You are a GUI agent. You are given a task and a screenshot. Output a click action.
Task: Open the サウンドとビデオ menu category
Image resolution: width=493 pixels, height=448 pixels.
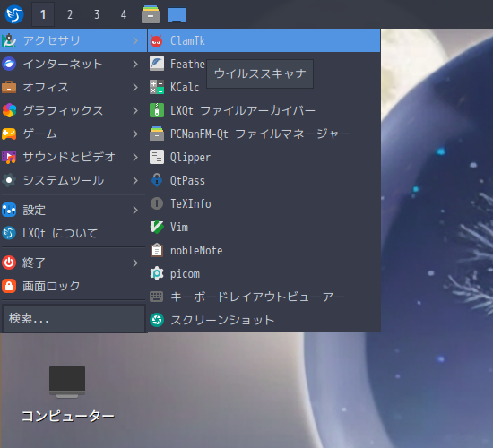74,157
